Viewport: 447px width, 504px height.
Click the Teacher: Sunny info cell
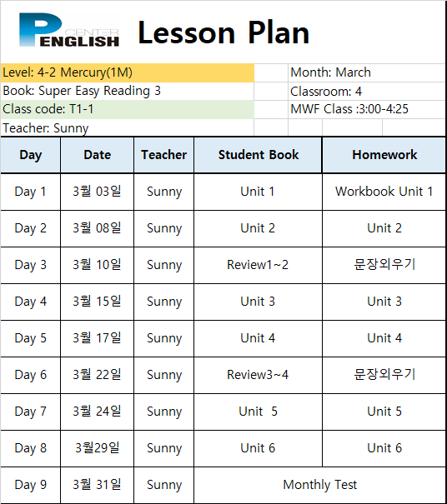point(127,127)
